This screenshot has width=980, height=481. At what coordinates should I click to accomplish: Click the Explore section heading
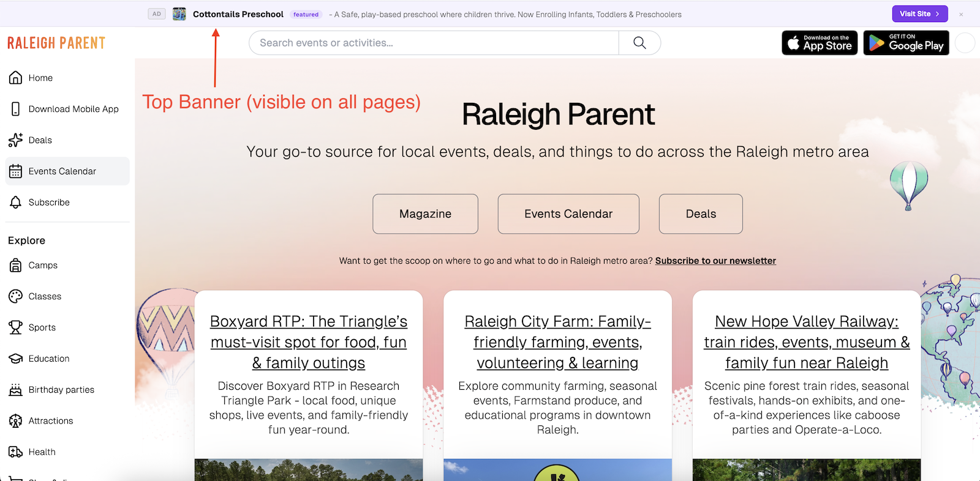(x=26, y=240)
